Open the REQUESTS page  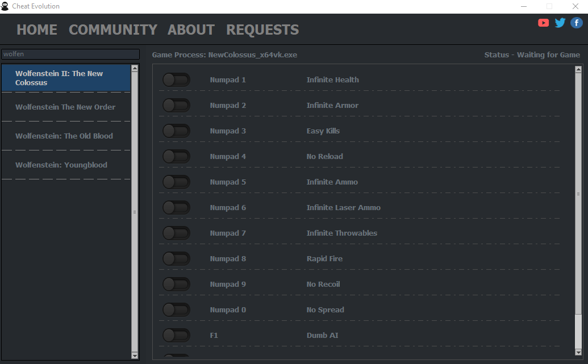(262, 30)
